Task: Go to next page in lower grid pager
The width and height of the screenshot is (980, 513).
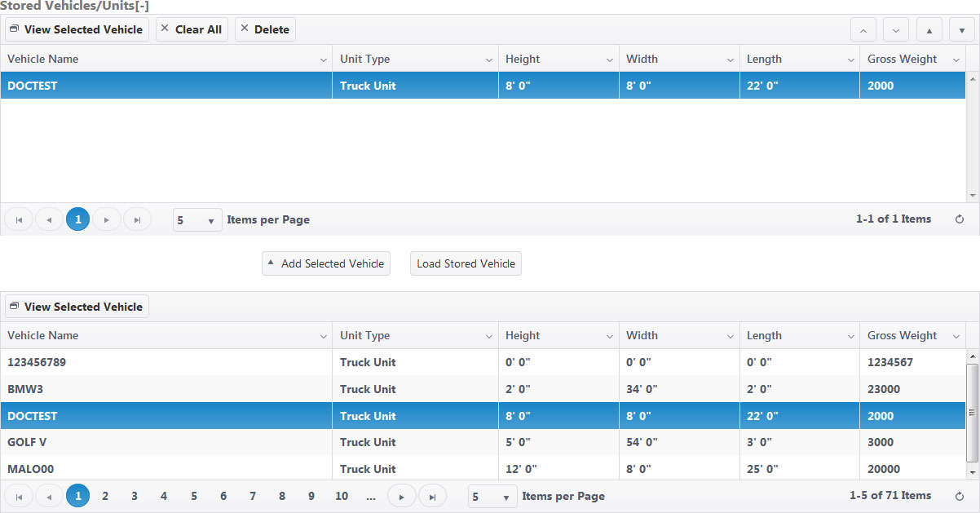Action: click(x=401, y=496)
